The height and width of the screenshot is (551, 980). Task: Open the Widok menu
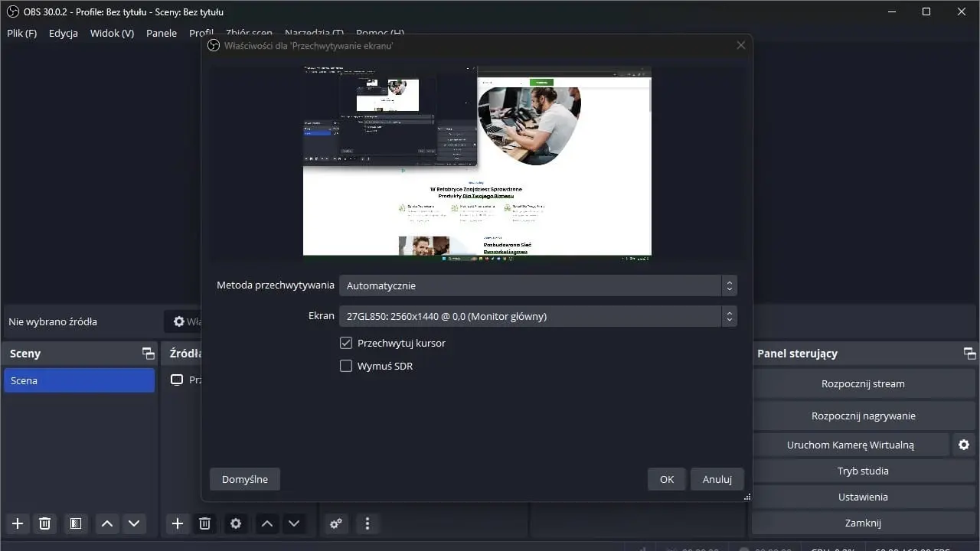[112, 33]
